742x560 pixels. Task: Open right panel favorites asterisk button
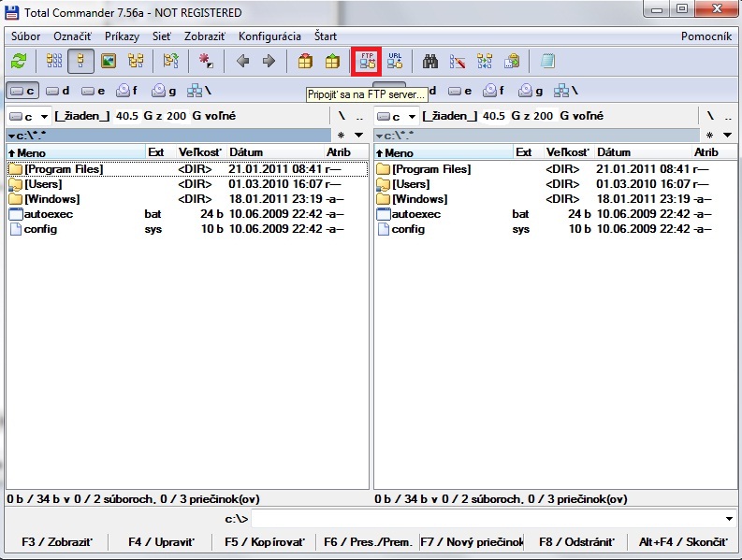[709, 136]
